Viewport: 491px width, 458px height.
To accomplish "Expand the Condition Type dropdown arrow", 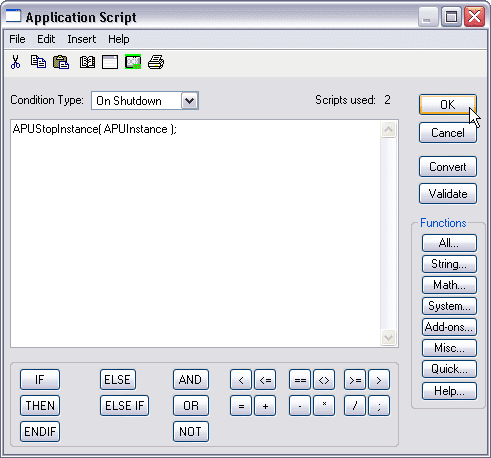I will 190,101.
